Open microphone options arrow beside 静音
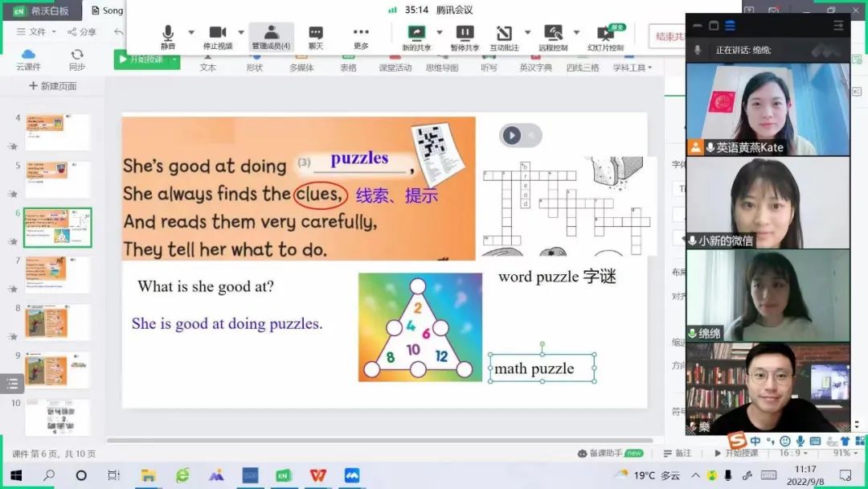This screenshot has width=868, height=489. [191, 33]
